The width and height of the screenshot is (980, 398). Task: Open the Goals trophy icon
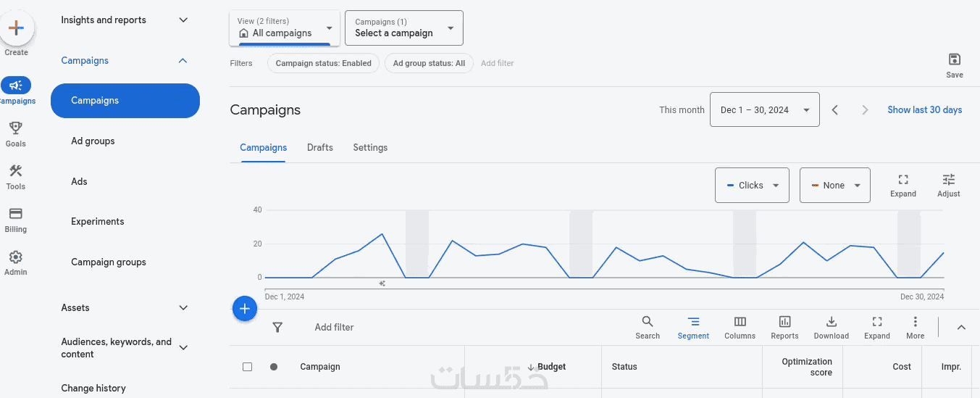pyautogui.click(x=15, y=129)
